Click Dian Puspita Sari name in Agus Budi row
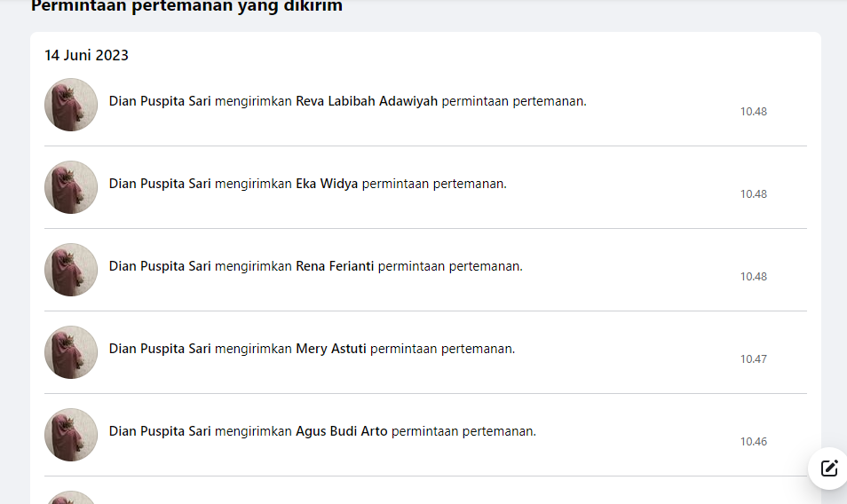 point(160,431)
